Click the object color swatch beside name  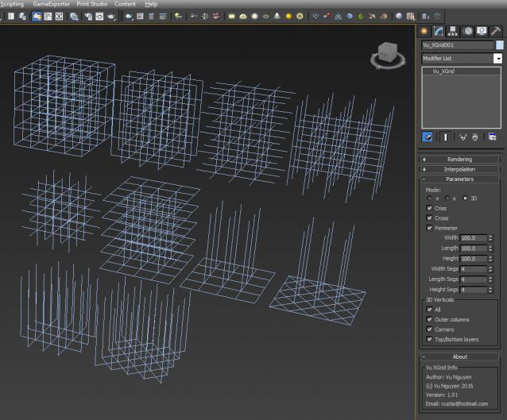pyautogui.click(x=500, y=45)
